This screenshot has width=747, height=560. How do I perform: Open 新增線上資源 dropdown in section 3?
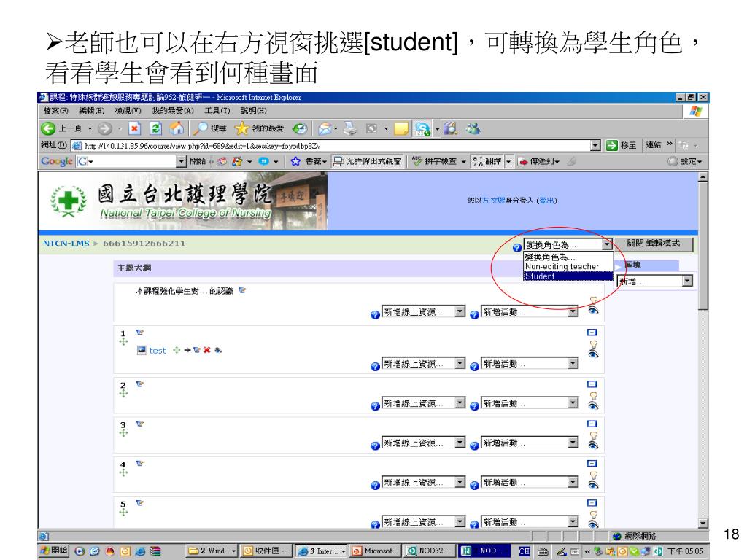[423, 443]
